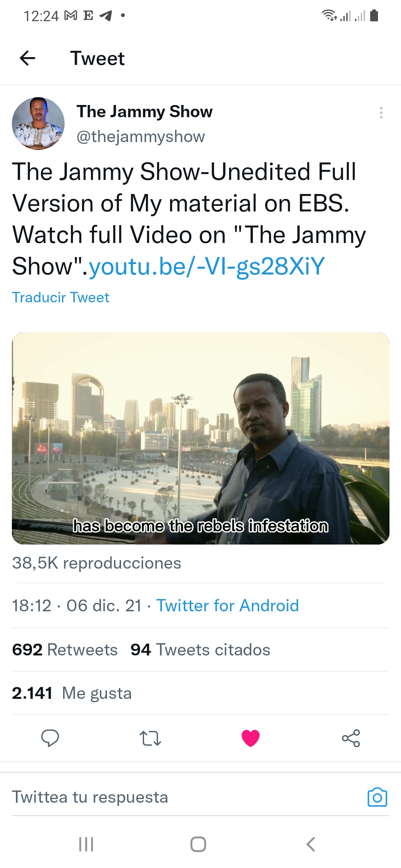The width and height of the screenshot is (401, 868).
Task: Open @thejammyshow handle
Action: pyautogui.click(x=141, y=137)
